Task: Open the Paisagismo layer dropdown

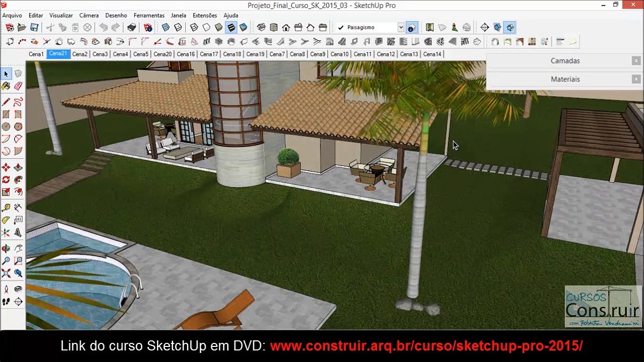Action: coord(401,27)
